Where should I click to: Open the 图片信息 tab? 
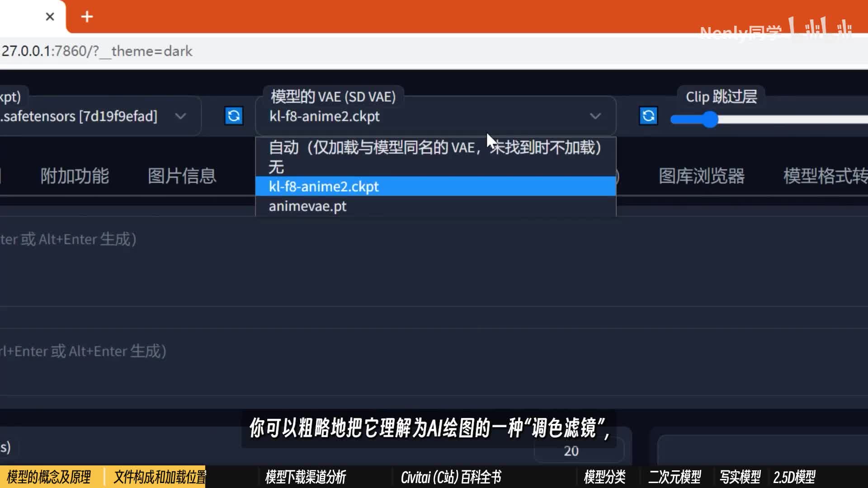182,176
